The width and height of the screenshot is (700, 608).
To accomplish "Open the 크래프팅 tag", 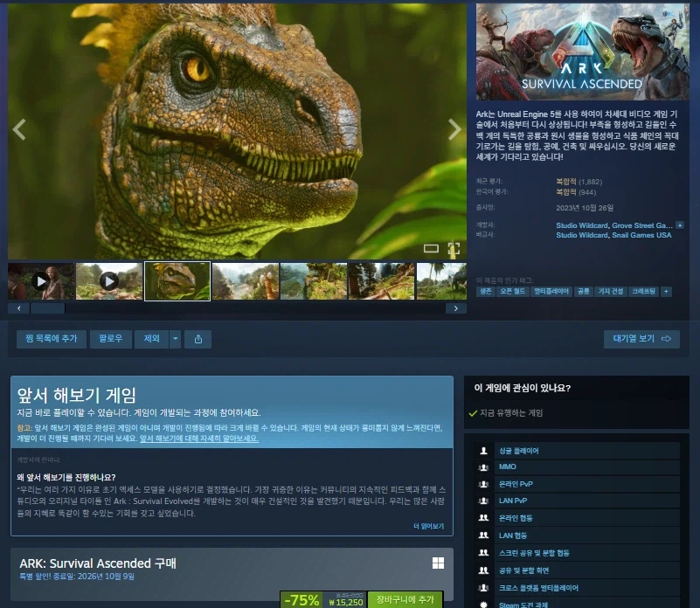I will click(644, 291).
